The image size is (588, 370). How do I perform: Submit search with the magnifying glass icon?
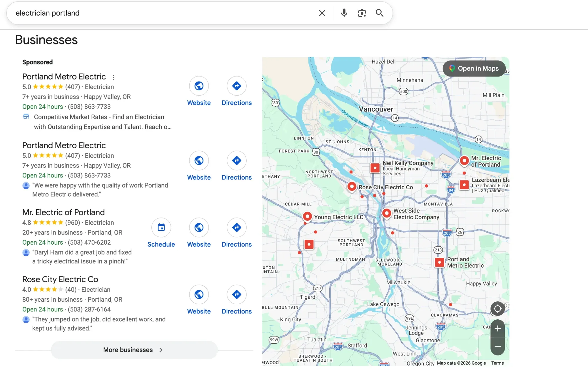click(380, 13)
